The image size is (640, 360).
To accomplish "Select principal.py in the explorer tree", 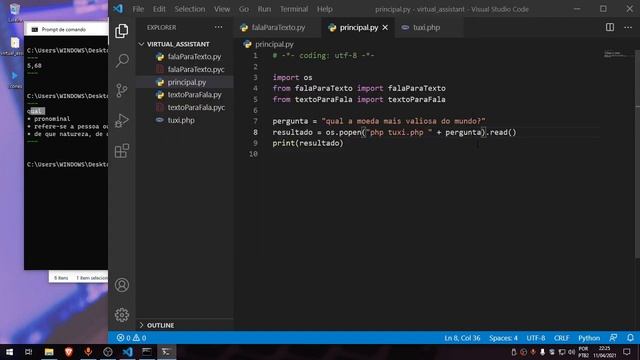I will tap(187, 82).
